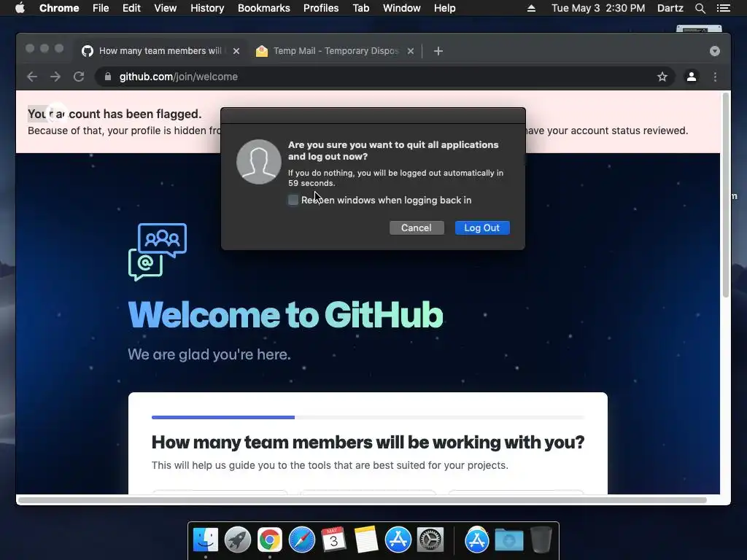
Task: Open Google Chrome from the Dock
Action: [x=270, y=540]
